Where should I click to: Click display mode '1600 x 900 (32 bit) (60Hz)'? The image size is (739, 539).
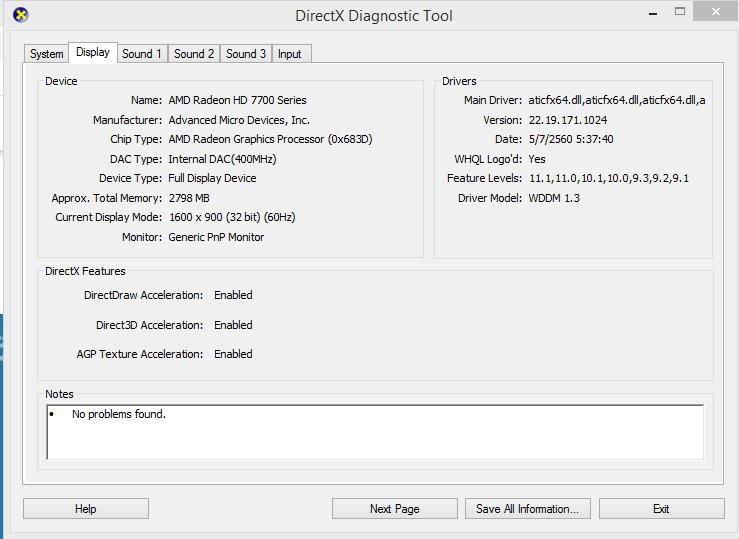pos(232,217)
